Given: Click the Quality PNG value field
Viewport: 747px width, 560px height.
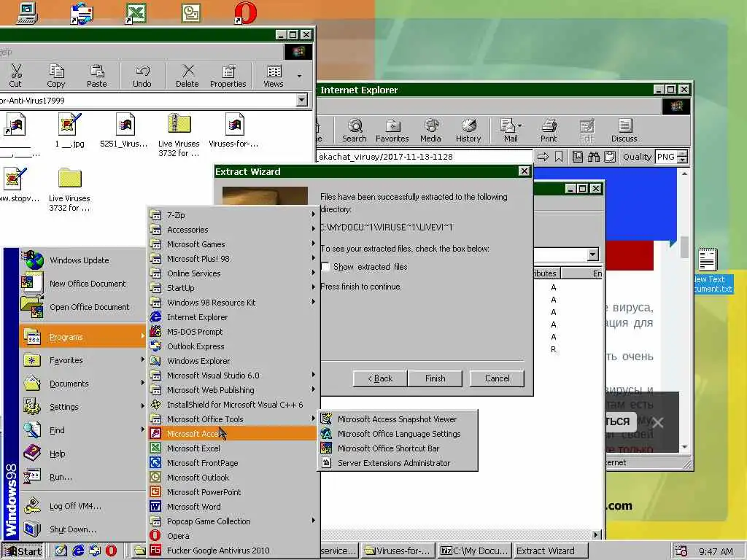Looking at the screenshot, I should 667,157.
